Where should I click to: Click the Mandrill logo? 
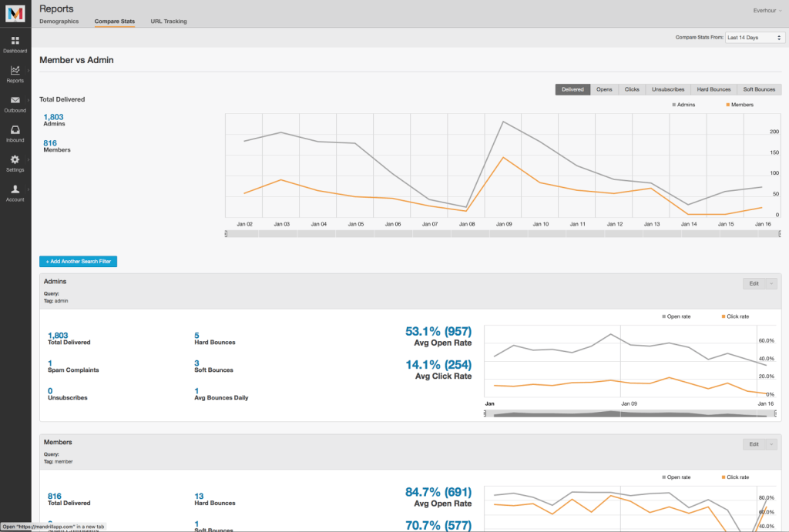click(15, 13)
